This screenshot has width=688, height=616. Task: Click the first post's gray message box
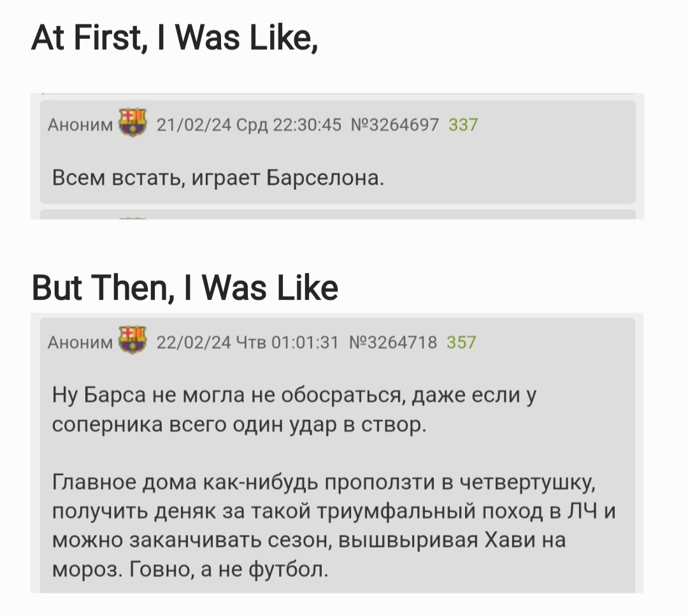(x=338, y=152)
